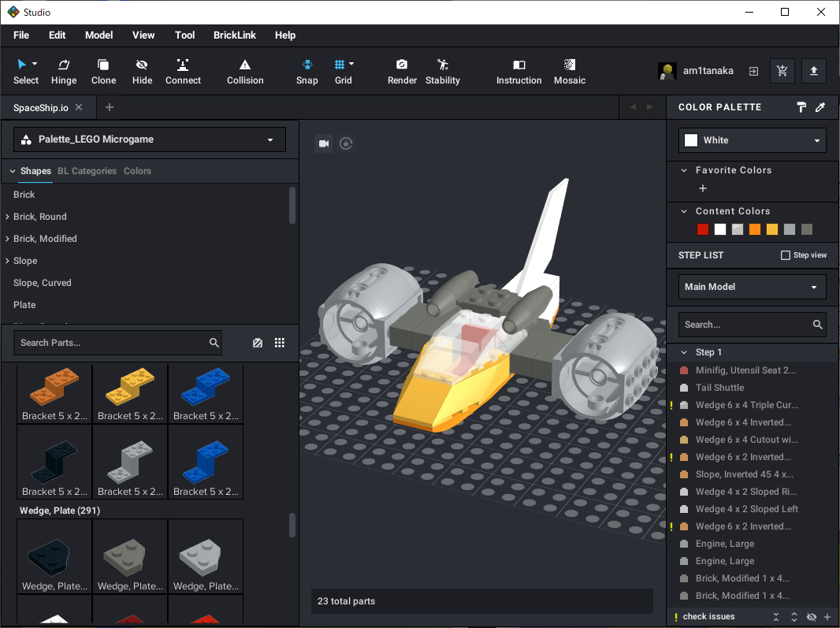Run the Stability check

click(x=443, y=71)
